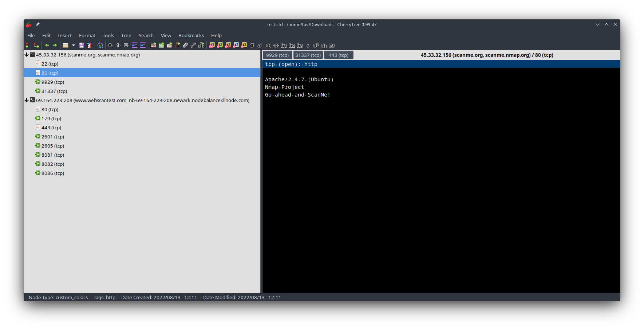This screenshot has height=329, width=644.
Task: Click the Remove Formatting icon
Action: point(228,45)
